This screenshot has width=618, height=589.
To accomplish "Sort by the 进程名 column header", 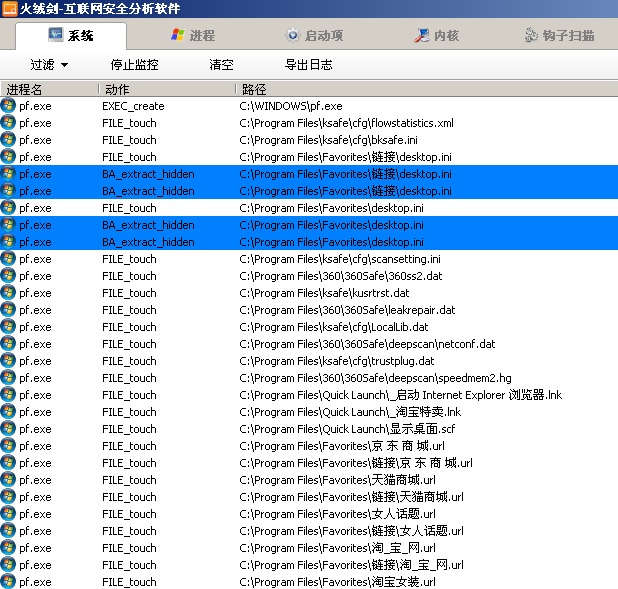I will (x=49, y=89).
